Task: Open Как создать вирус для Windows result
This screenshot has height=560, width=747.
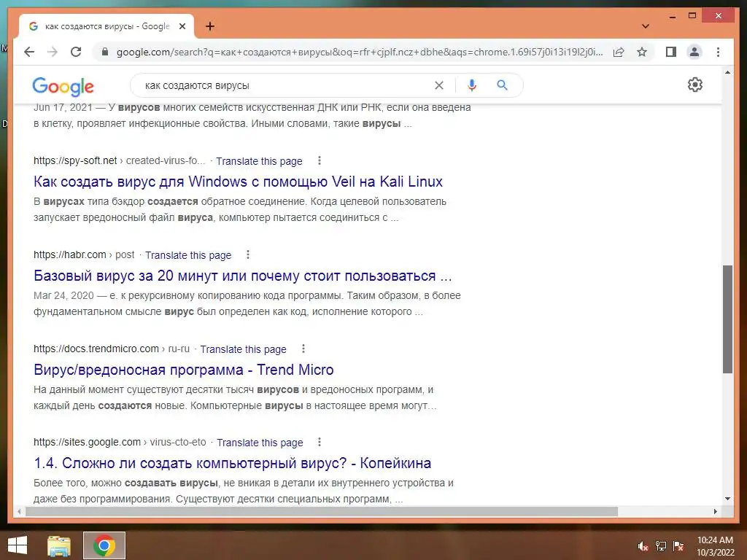Action: [x=239, y=182]
